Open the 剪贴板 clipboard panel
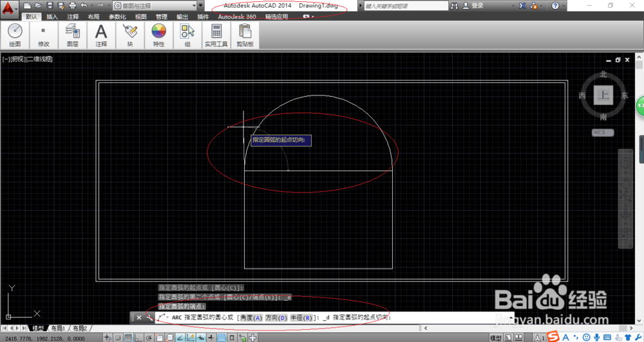The height and width of the screenshot is (342, 644). (245, 35)
